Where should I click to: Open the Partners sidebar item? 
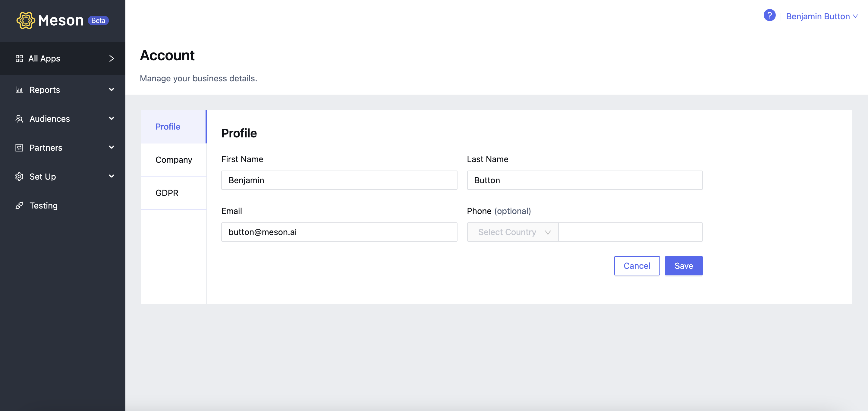click(63, 148)
